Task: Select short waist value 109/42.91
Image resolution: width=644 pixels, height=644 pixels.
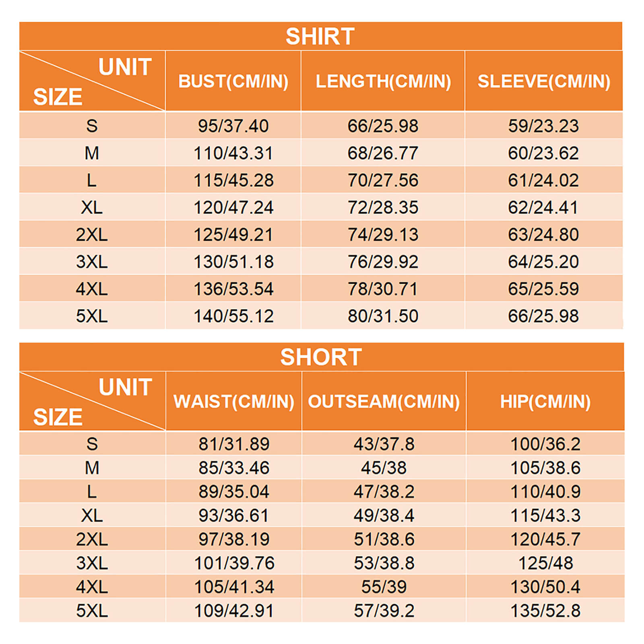Action: click(233, 611)
